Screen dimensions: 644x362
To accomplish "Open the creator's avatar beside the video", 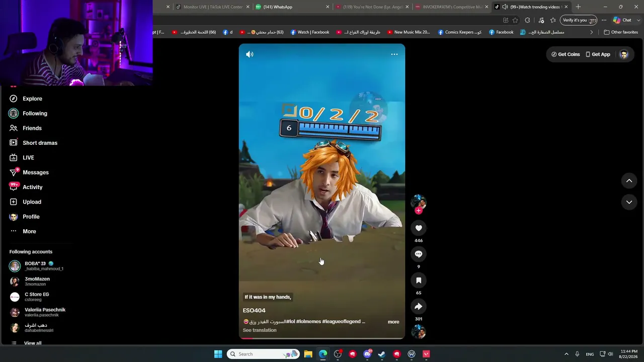I will pos(419,201).
